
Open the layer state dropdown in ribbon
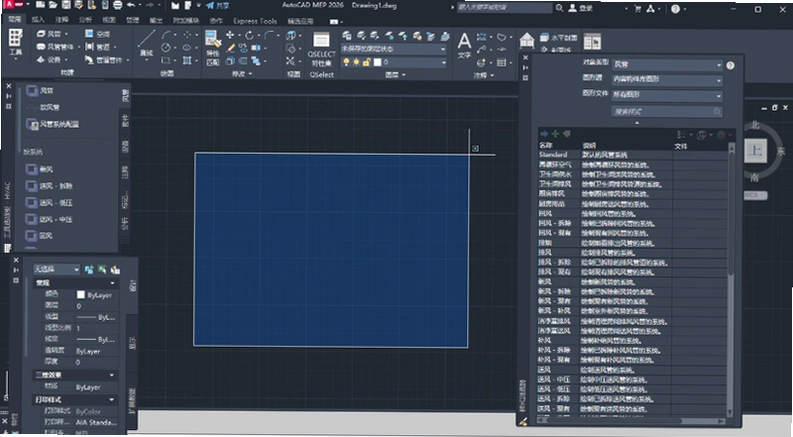[x=393, y=49]
